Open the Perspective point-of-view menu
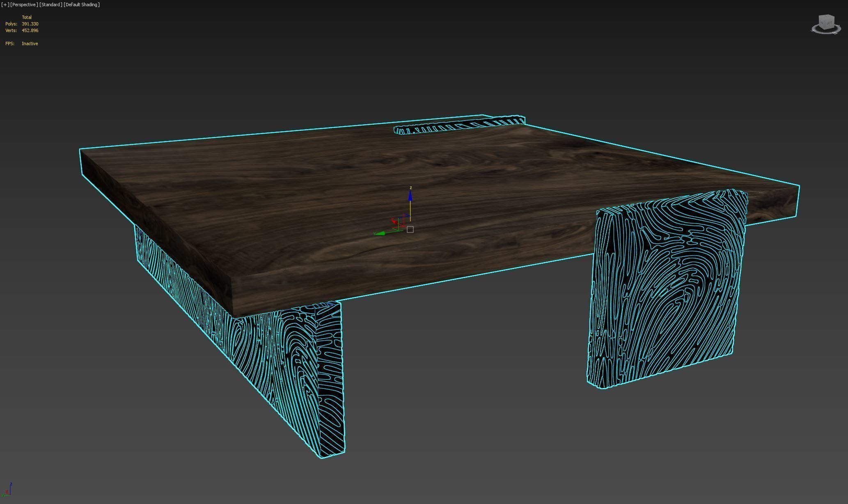The height and width of the screenshot is (504, 848). [x=24, y=5]
